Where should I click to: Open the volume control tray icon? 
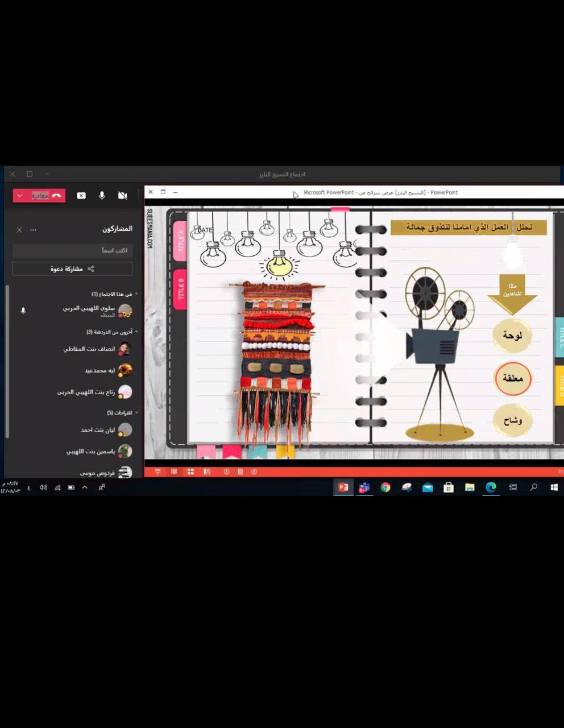(43, 487)
